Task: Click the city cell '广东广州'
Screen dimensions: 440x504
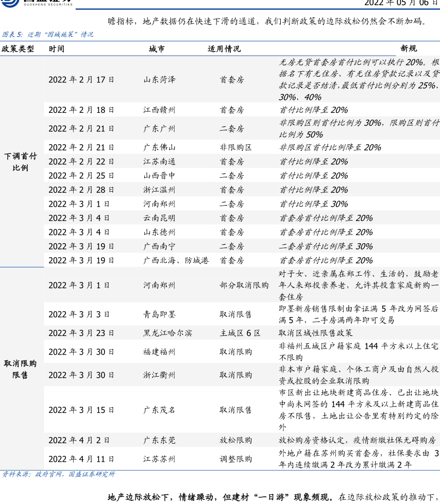Action: [x=159, y=128]
